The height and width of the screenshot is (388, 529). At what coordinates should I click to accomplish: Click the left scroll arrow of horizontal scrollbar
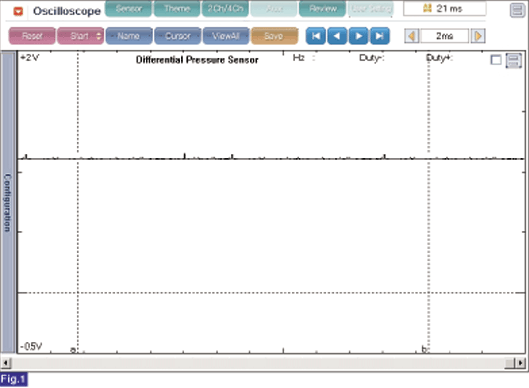tap(6, 363)
